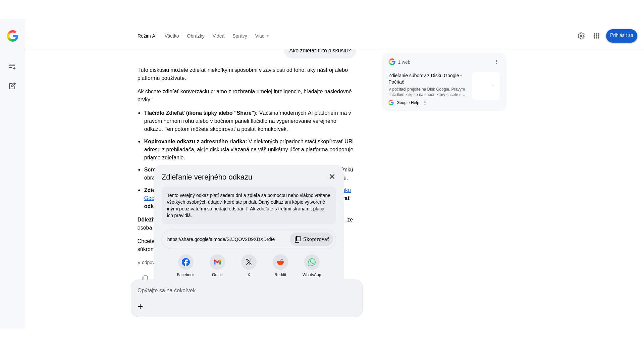Open the Google apps grid
This screenshot has width=644, height=349.
tap(596, 36)
